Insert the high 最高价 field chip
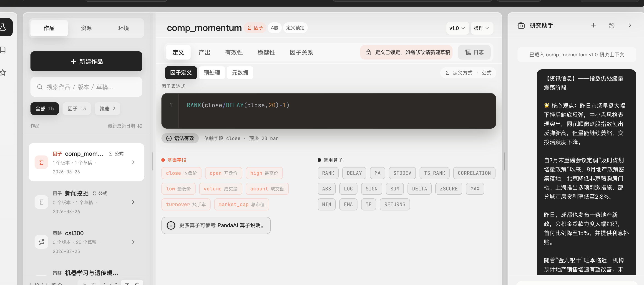 (x=264, y=173)
